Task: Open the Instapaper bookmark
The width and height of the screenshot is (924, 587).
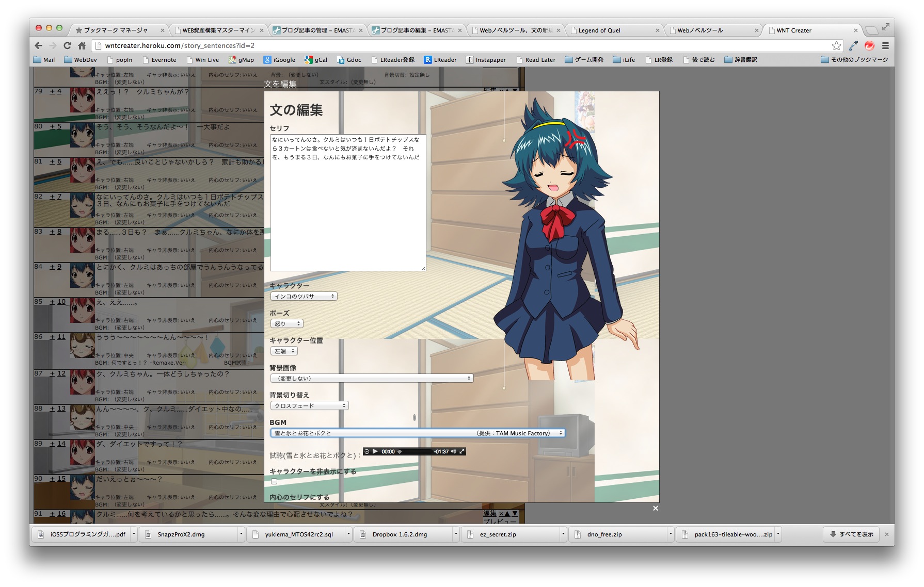Action: 486,60
